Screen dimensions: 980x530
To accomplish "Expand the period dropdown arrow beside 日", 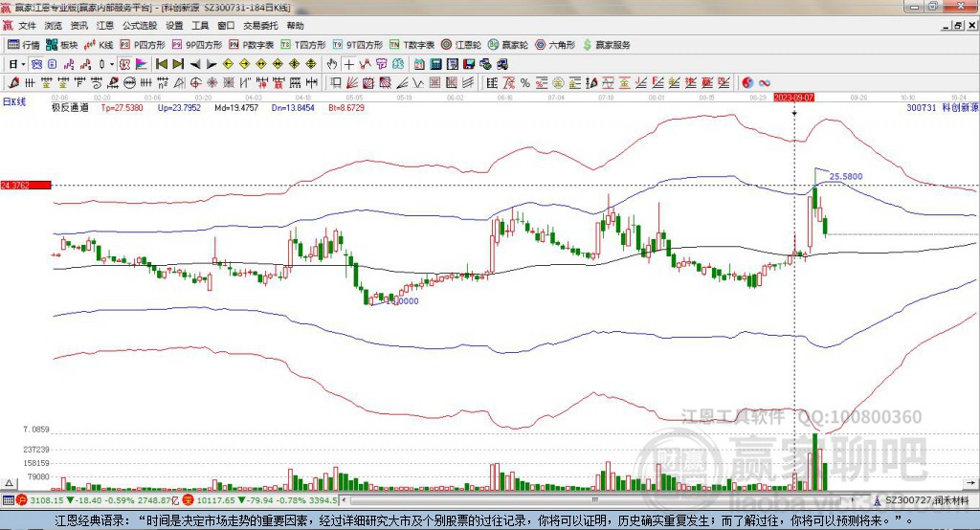I will (23, 64).
